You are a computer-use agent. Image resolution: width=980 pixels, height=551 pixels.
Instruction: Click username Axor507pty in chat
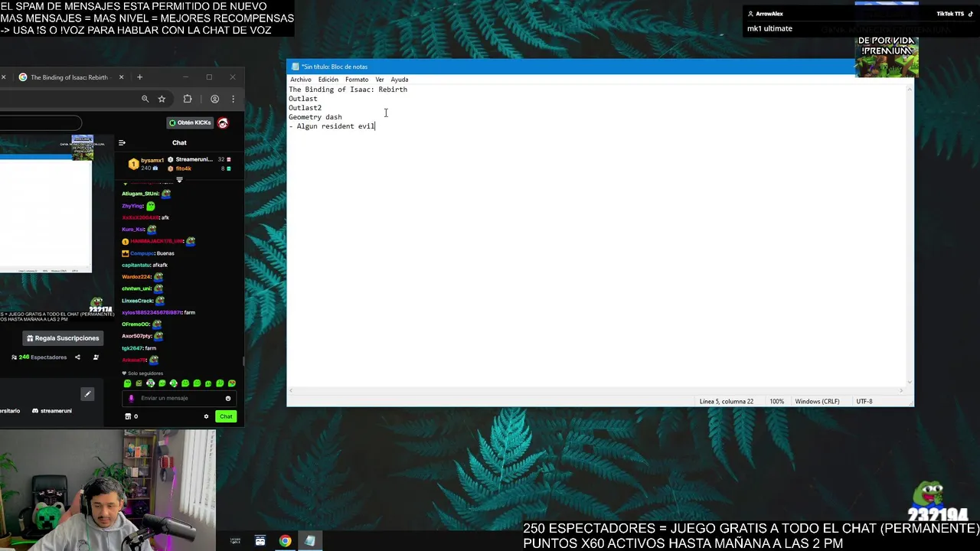click(136, 336)
